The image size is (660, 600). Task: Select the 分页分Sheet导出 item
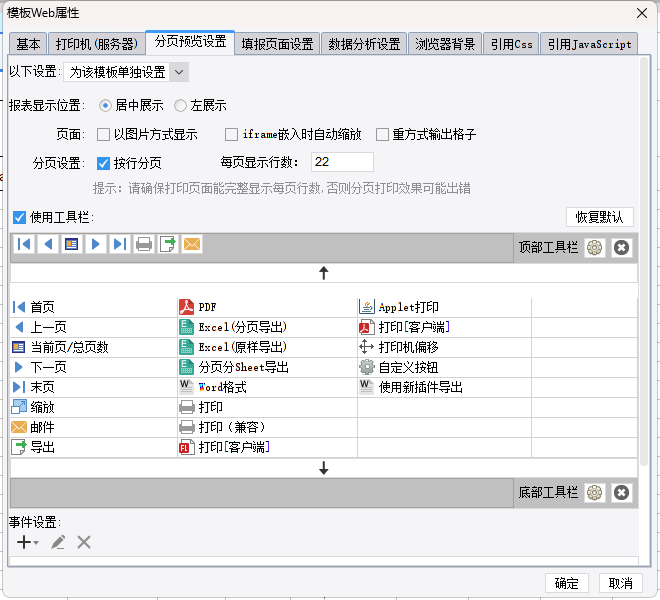[x=267, y=367]
